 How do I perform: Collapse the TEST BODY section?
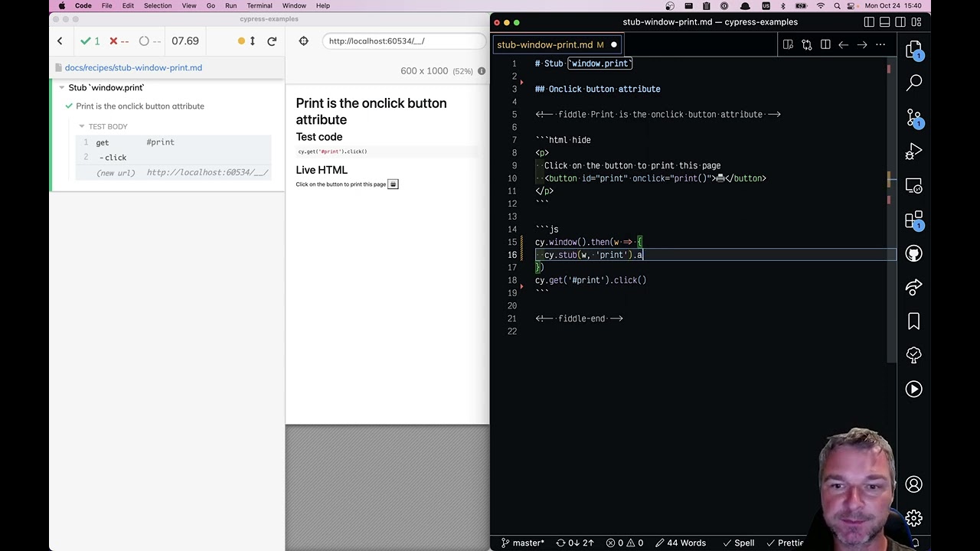coord(82,126)
